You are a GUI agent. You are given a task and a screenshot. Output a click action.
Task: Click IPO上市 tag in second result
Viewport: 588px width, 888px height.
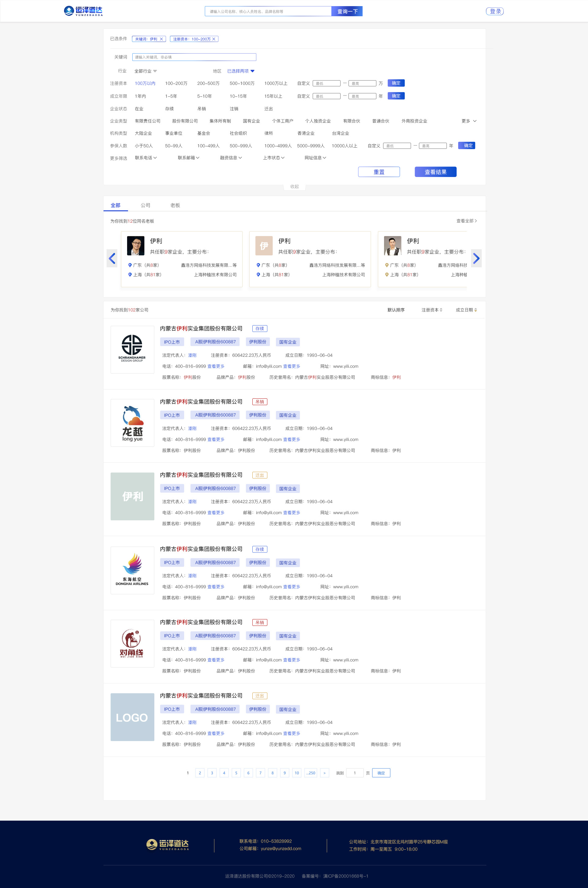click(x=172, y=415)
